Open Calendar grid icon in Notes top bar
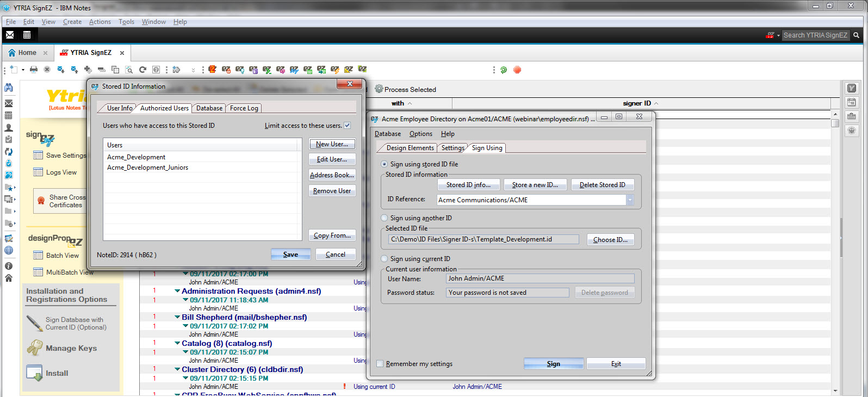Viewport: 868px width, 397px height. [27, 35]
